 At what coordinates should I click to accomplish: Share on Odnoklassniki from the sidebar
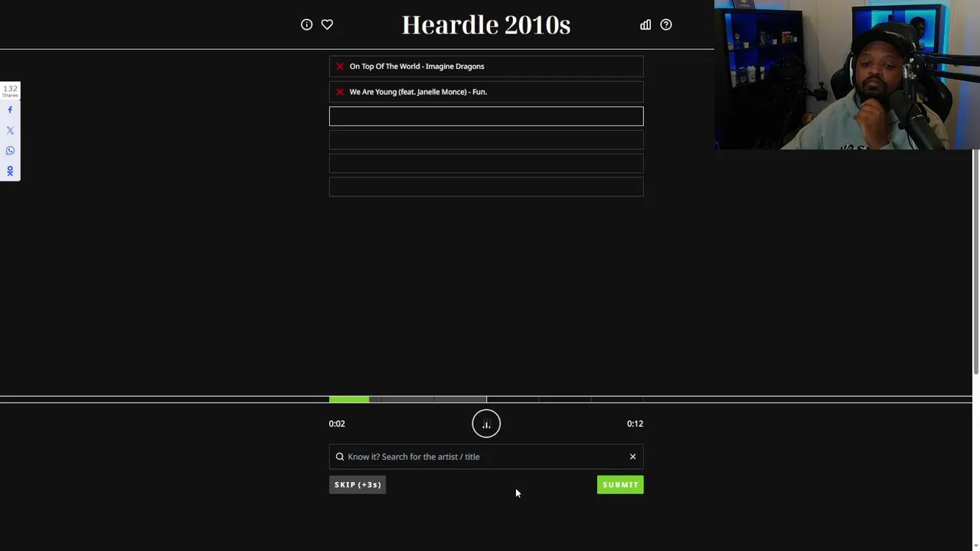click(10, 171)
